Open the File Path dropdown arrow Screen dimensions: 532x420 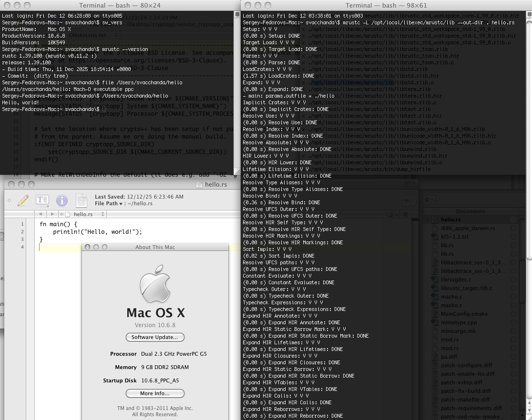click(121, 204)
